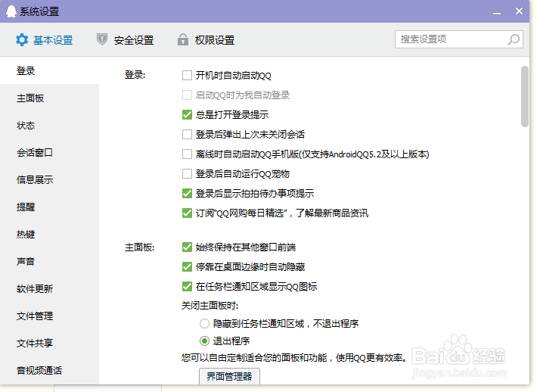This screenshot has width=537, height=392.
Task: Toggle the disabled 启动QQ时为我自动登录 checkbox
Action: (x=187, y=95)
